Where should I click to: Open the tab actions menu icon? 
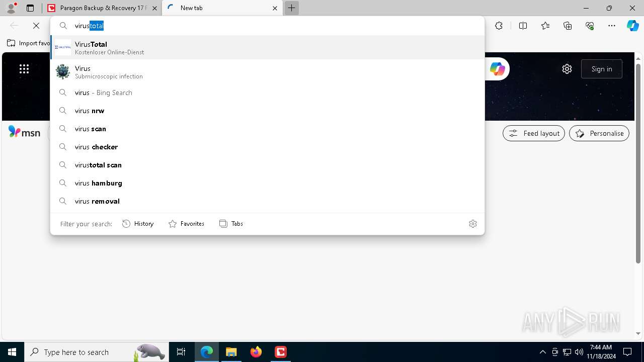tap(30, 8)
